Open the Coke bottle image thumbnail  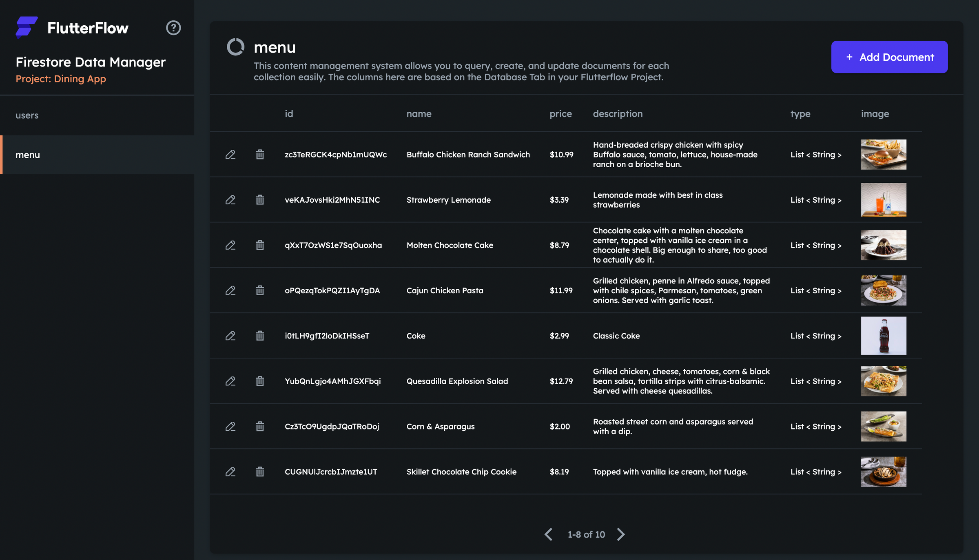point(884,336)
